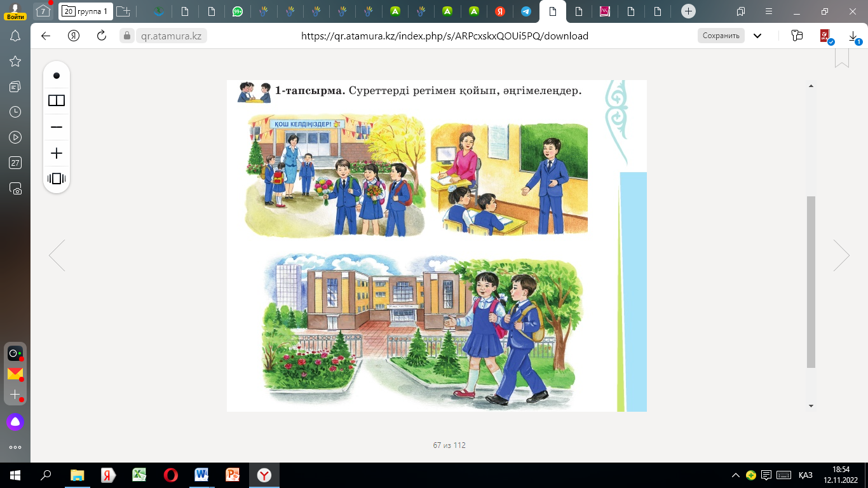Open the calendar icon showing 27
The image size is (868, 488).
pyautogui.click(x=15, y=163)
